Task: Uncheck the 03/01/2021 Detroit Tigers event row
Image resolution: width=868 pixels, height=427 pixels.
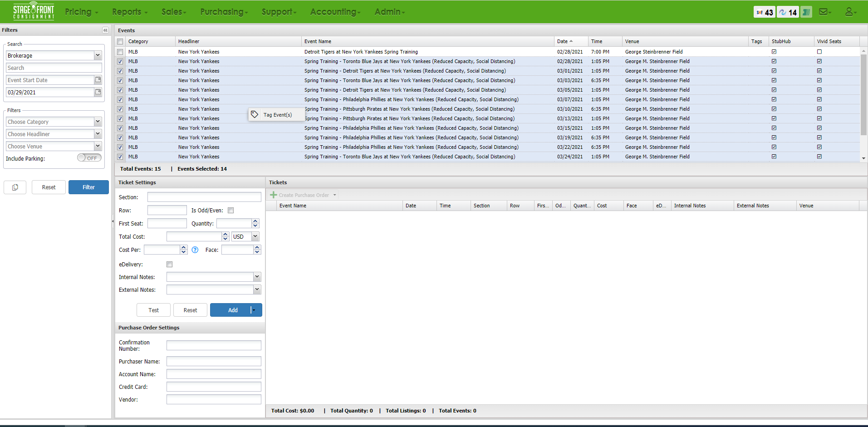Action: pos(120,71)
